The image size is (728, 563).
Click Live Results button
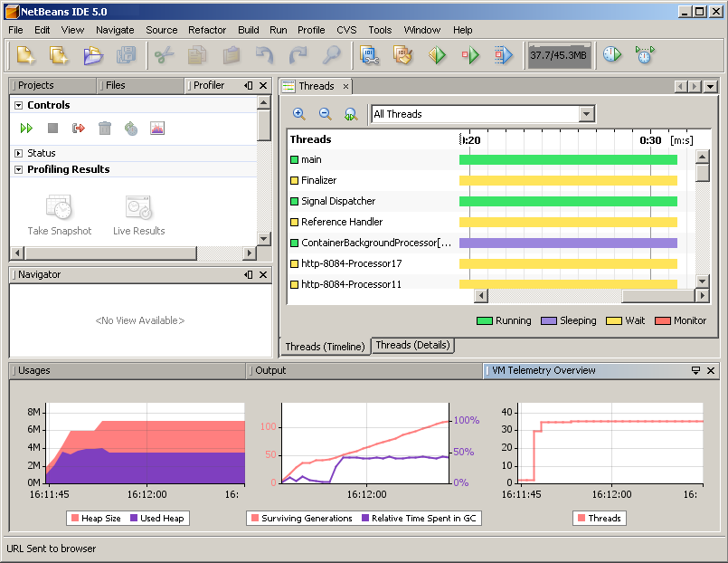point(139,215)
